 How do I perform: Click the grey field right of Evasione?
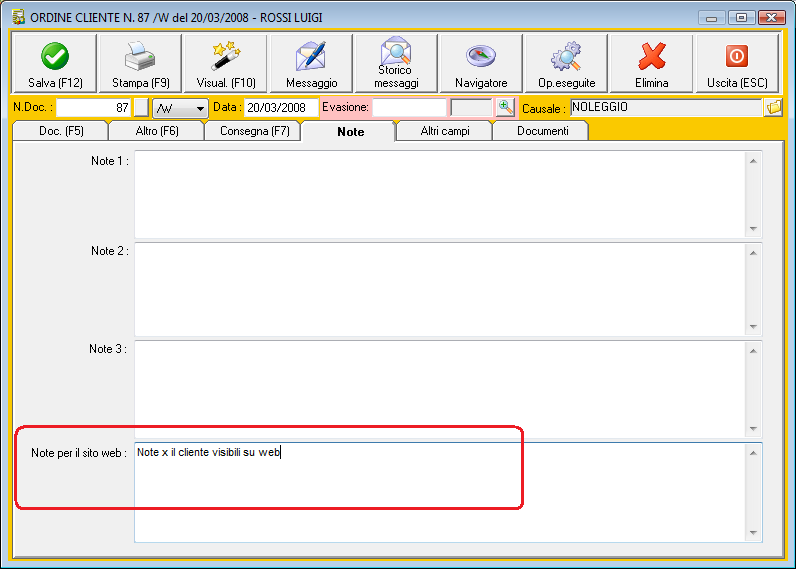click(471, 108)
